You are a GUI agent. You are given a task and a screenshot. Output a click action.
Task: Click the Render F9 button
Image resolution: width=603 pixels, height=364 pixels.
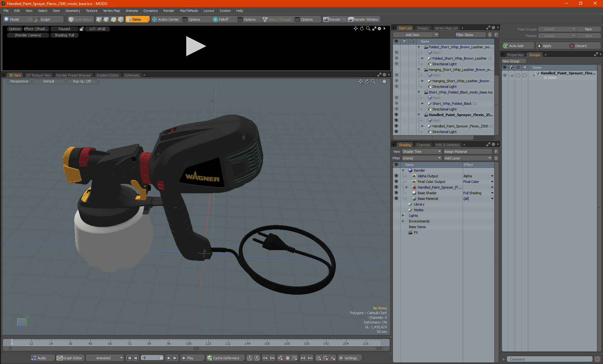(x=334, y=19)
